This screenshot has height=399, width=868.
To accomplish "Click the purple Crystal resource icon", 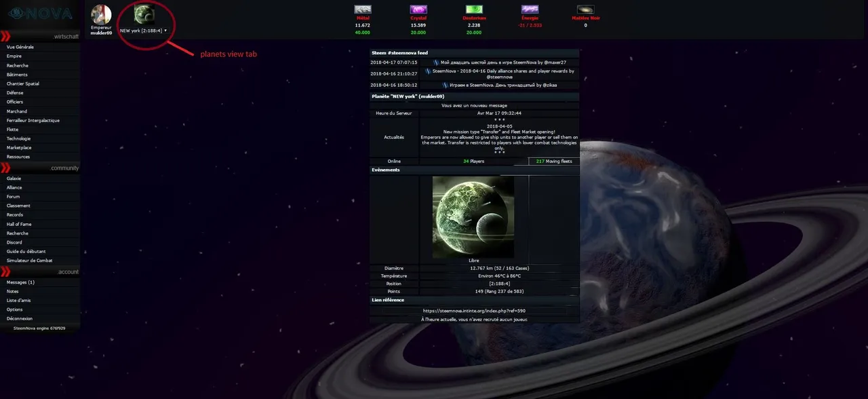I will click(x=418, y=9).
